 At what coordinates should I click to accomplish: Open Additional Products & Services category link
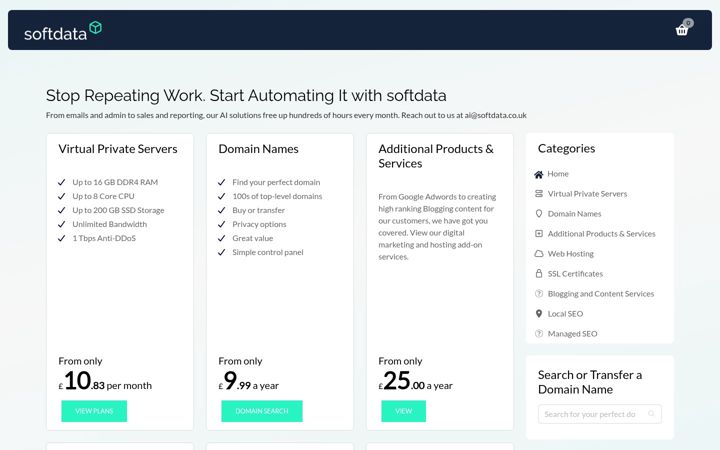(602, 234)
